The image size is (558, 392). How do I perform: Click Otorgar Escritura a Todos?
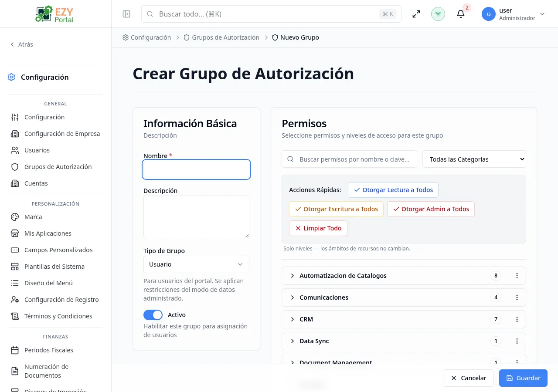pyautogui.click(x=336, y=209)
